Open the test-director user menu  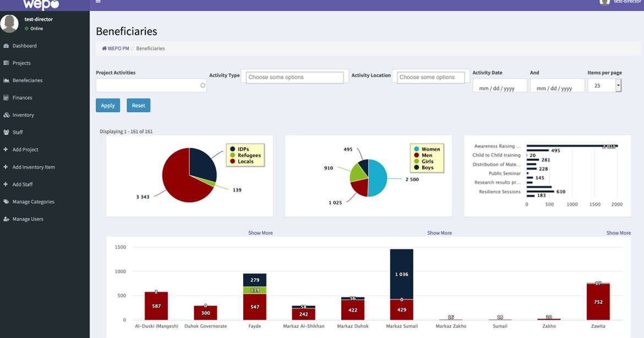point(618,2)
